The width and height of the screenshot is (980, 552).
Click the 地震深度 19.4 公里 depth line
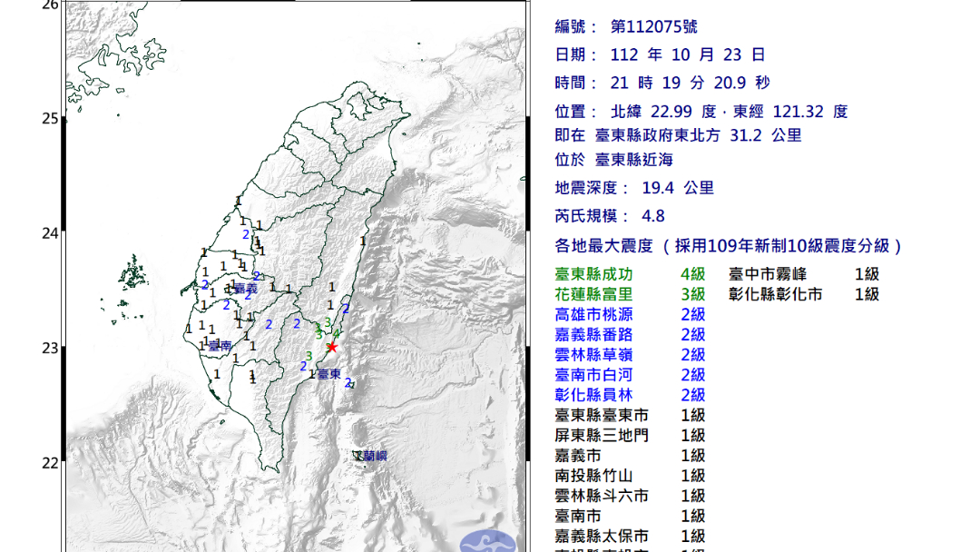point(634,188)
